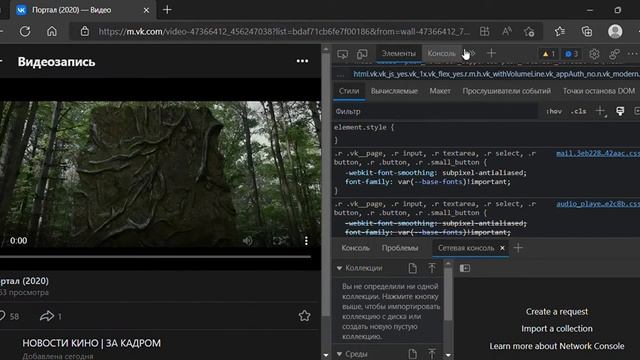Open the warnings counter badge
This screenshot has width=640, height=360.
click(548, 53)
